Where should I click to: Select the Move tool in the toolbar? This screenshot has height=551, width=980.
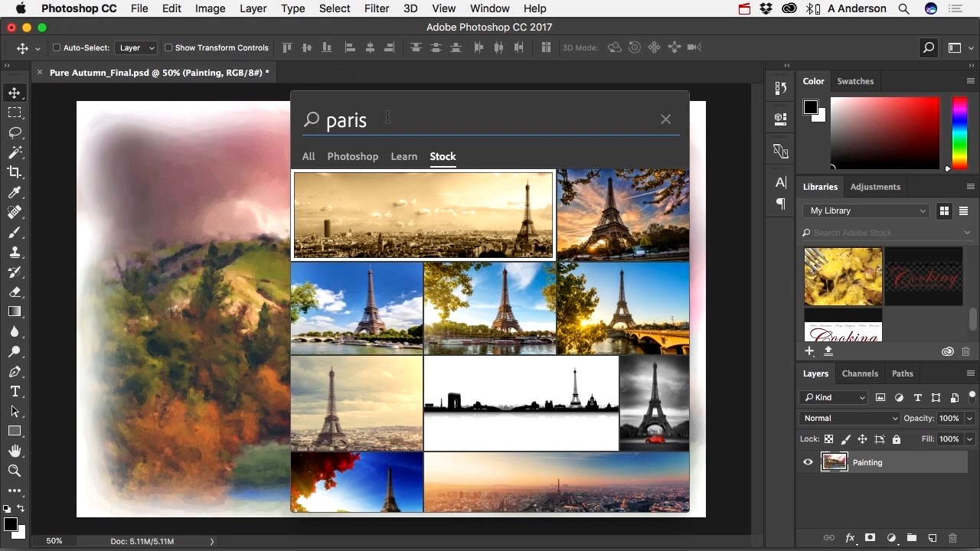[15, 93]
